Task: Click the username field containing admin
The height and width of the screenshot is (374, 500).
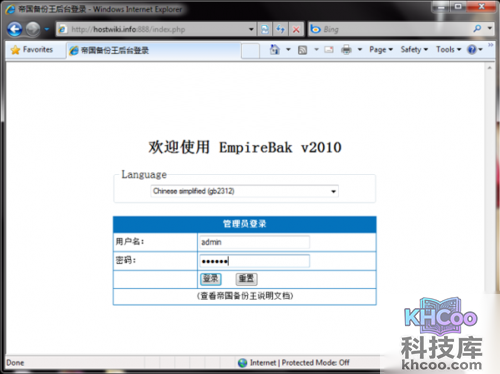Action: point(254,242)
